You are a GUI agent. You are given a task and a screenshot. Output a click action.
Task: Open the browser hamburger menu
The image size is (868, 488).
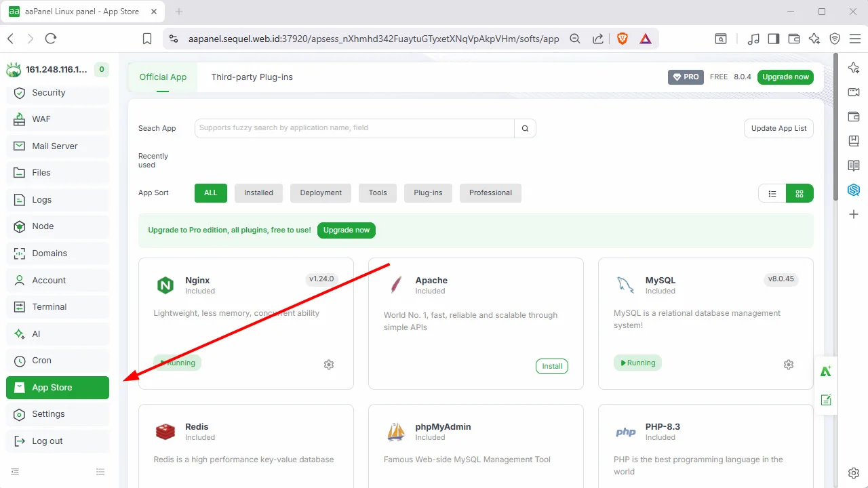[854, 39]
